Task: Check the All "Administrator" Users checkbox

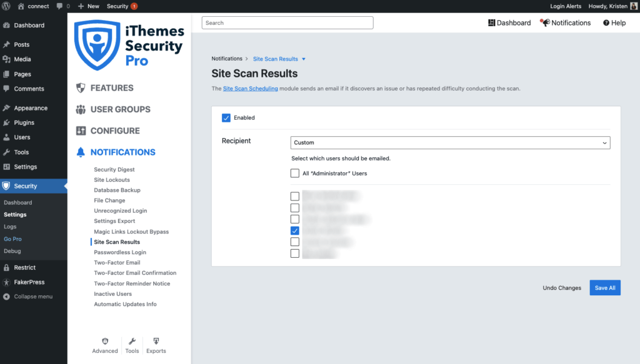Action: coord(295,173)
